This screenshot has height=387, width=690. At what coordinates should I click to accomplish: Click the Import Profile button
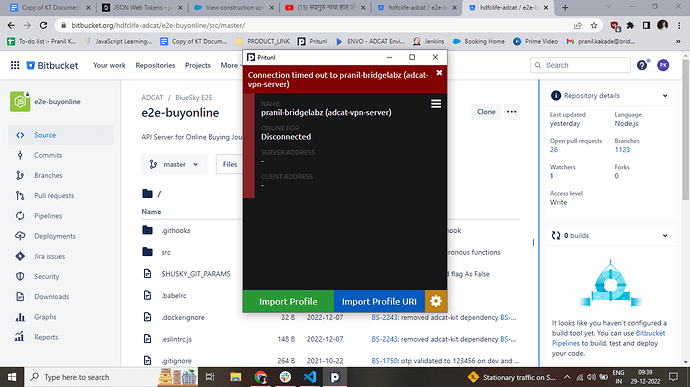point(288,301)
